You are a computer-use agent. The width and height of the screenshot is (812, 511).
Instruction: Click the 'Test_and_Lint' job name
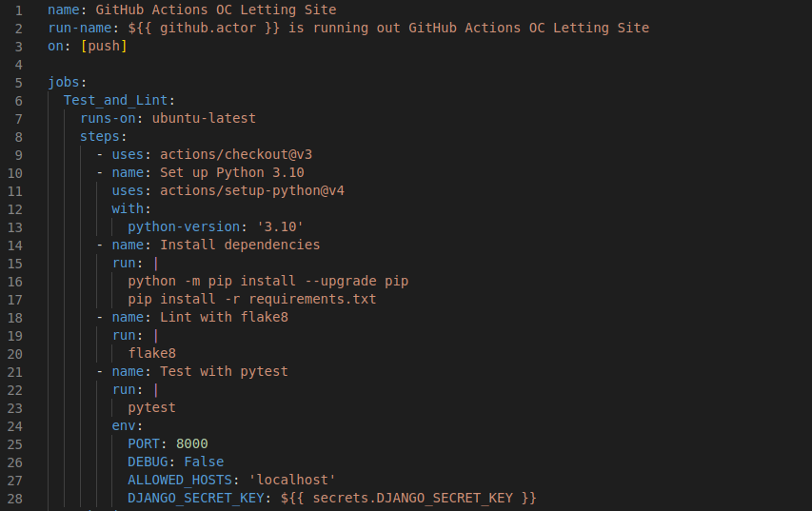click(x=115, y=101)
